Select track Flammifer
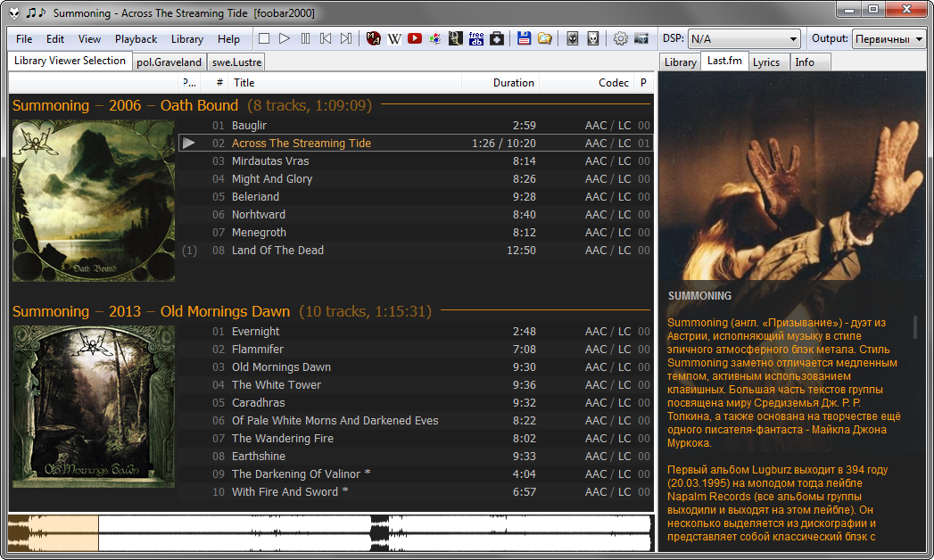Screen dimensions: 934x560 pos(416,350)
